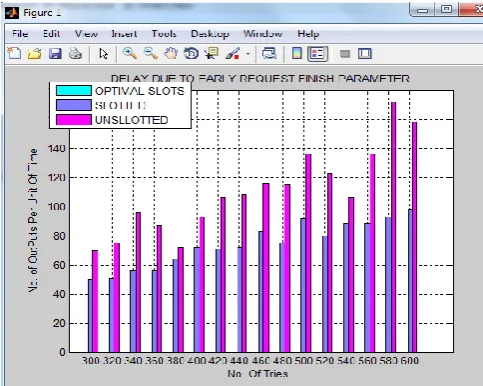This screenshot has height=386, width=483.
Task: Select the Data Cursor tool
Action: pos(211,53)
